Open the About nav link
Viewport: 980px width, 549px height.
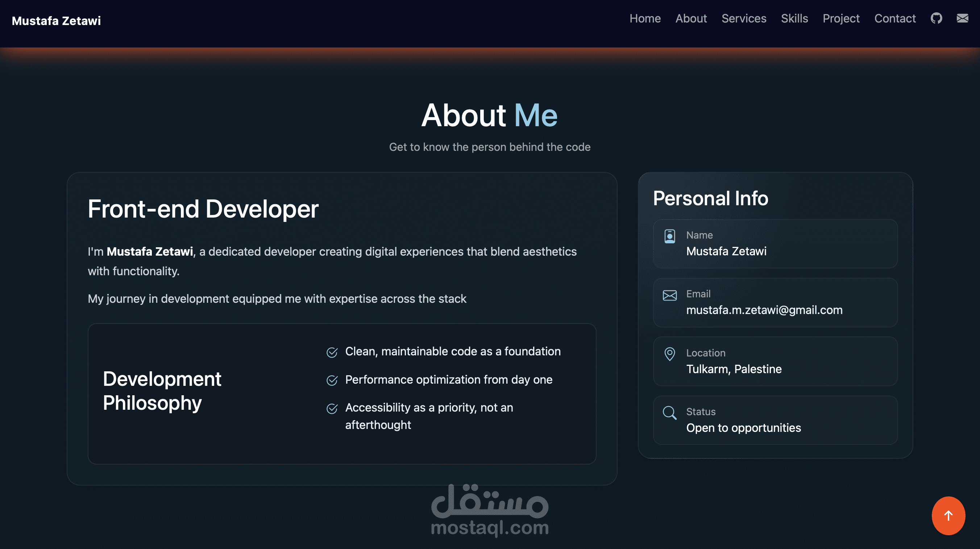pyautogui.click(x=691, y=18)
